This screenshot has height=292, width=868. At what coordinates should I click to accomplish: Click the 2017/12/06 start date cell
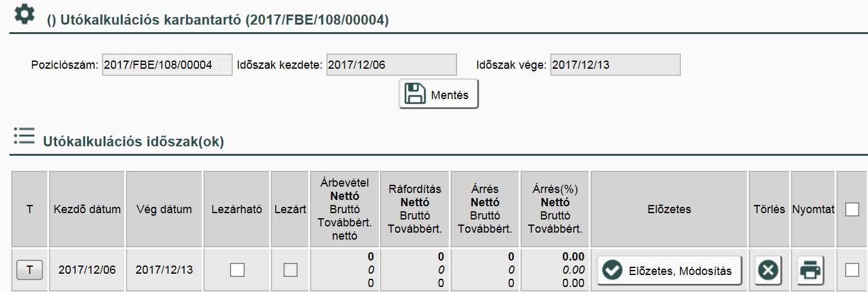coord(87,270)
